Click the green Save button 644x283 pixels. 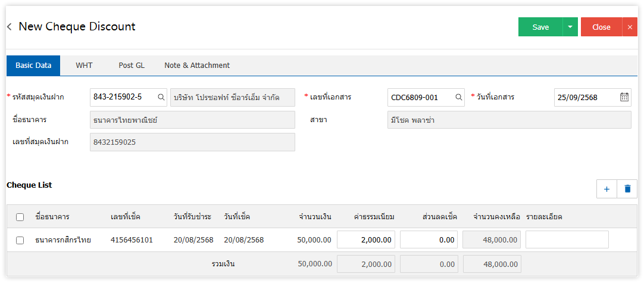[x=540, y=27]
